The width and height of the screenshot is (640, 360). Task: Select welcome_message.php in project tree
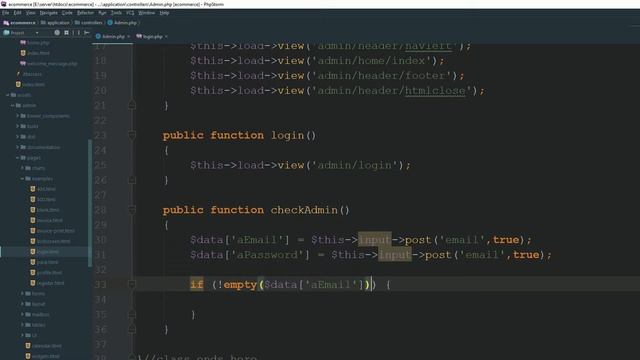click(x=49, y=64)
